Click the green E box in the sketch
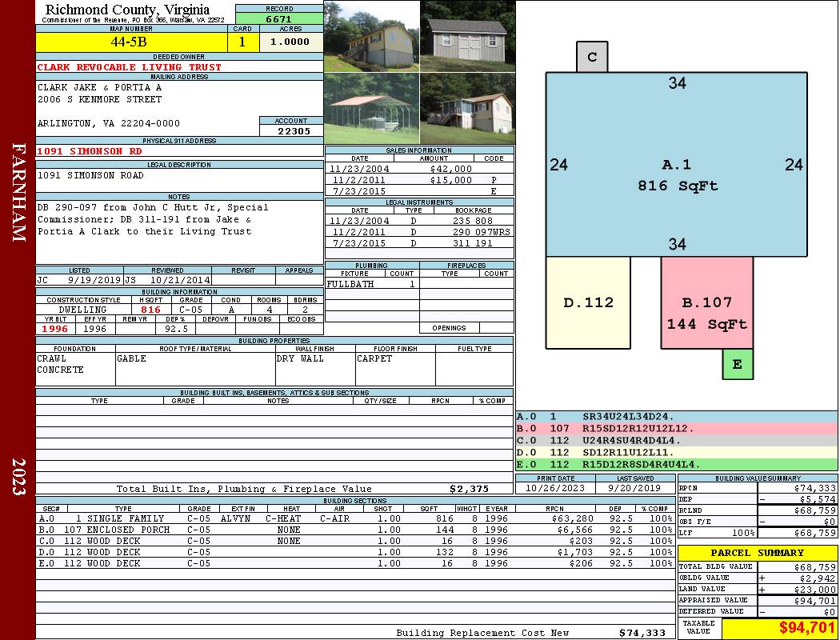Image resolution: width=840 pixels, height=640 pixels. pyautogui.click(x=738, y=364)
